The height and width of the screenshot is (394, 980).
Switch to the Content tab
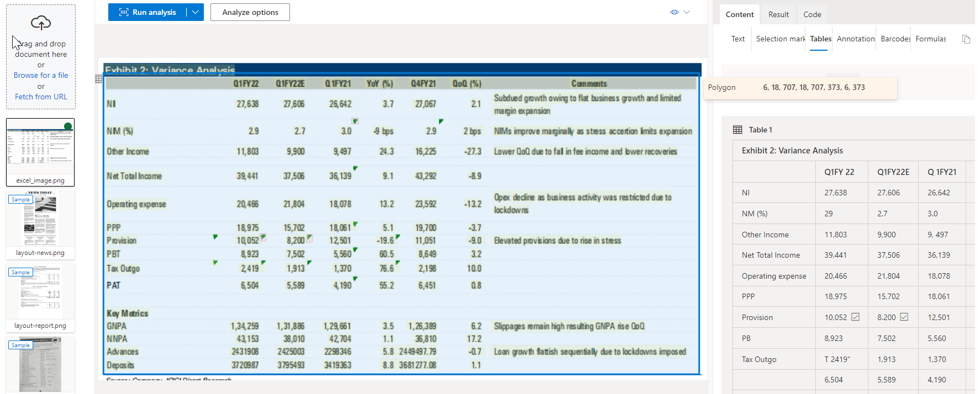(x=740, y=14)
